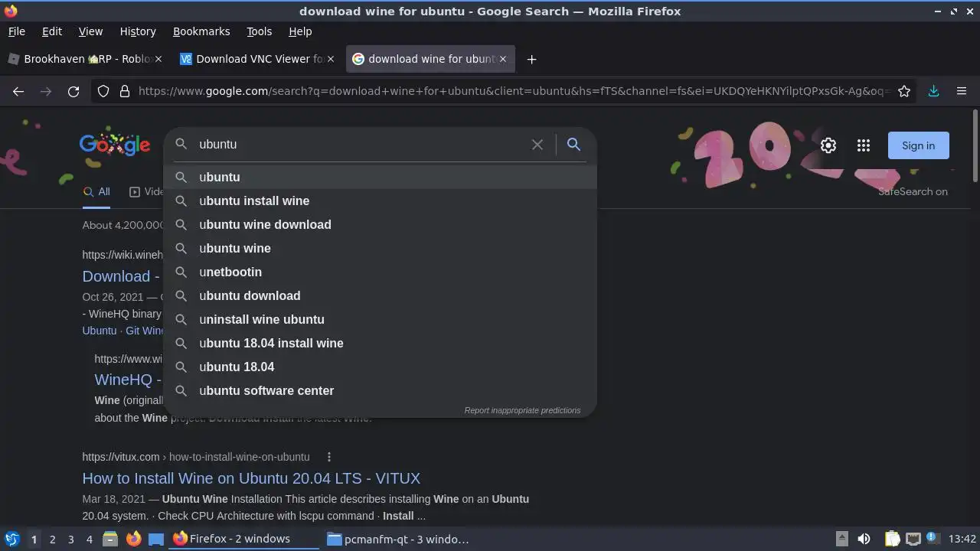Switch to virtual desktop 4
Screen dimensions: 980x551
click(x=89, y=540)
